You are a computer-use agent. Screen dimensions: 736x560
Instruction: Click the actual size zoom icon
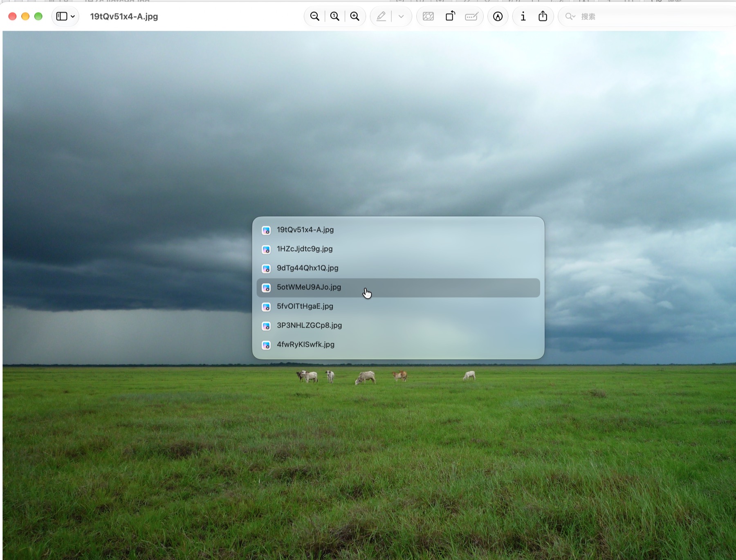pyautogui.click(x=335, y=16)
